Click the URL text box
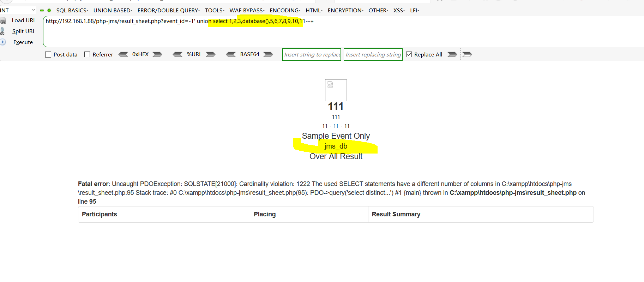Viewport: 644px width, 282px height. click(x=343, y=31)
